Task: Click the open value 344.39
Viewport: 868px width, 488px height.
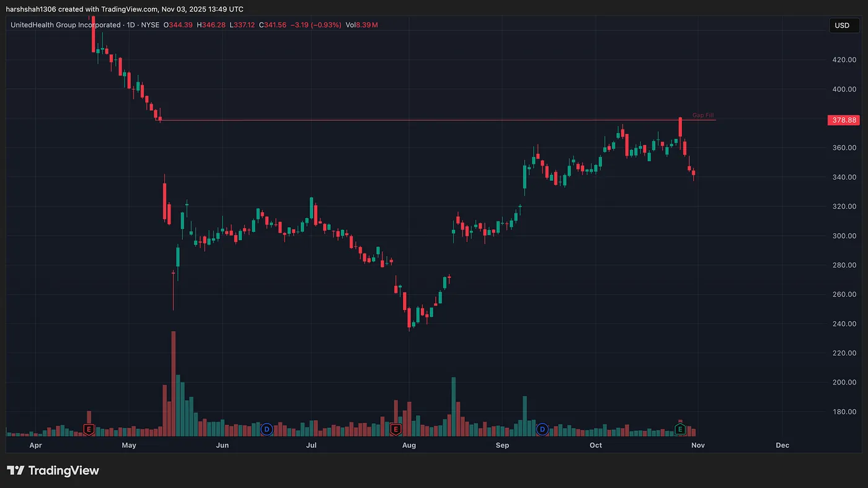Action: [180, 25]
